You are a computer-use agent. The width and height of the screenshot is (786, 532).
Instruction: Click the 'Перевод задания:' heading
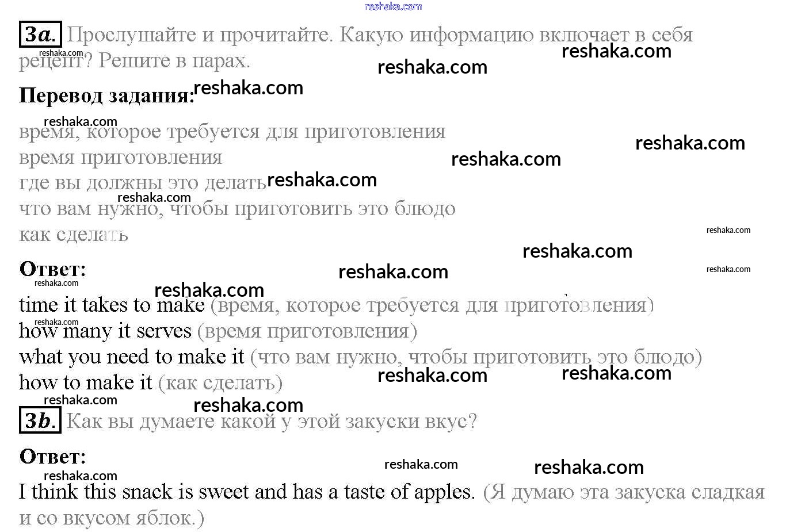point(107,95)
